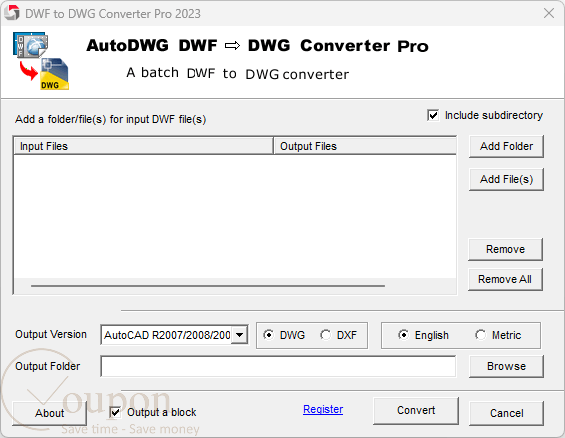Click the empty file list area
The height and width of the screenshot is (438, 565).
coord(235,216)
